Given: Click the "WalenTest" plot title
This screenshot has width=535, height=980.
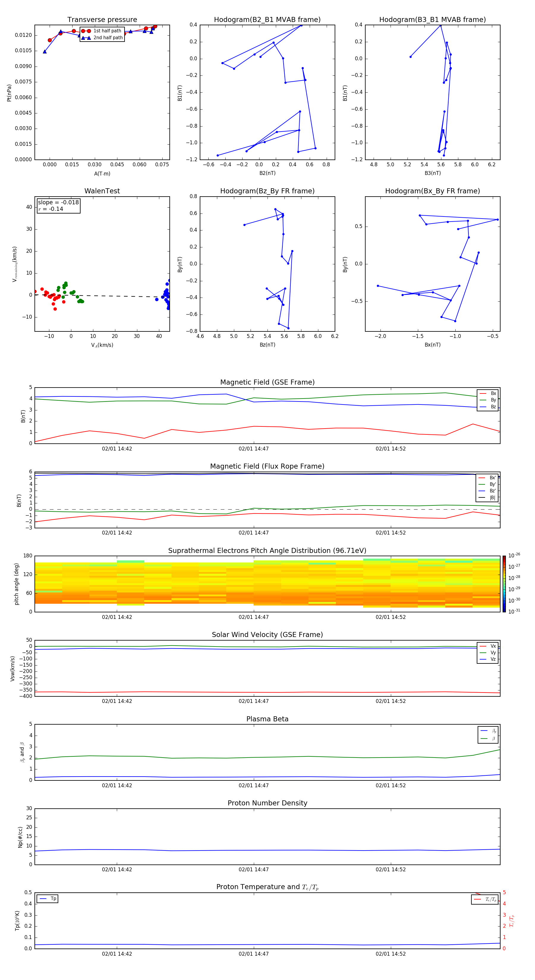Looking at the screenshot, I should point(102,191).
